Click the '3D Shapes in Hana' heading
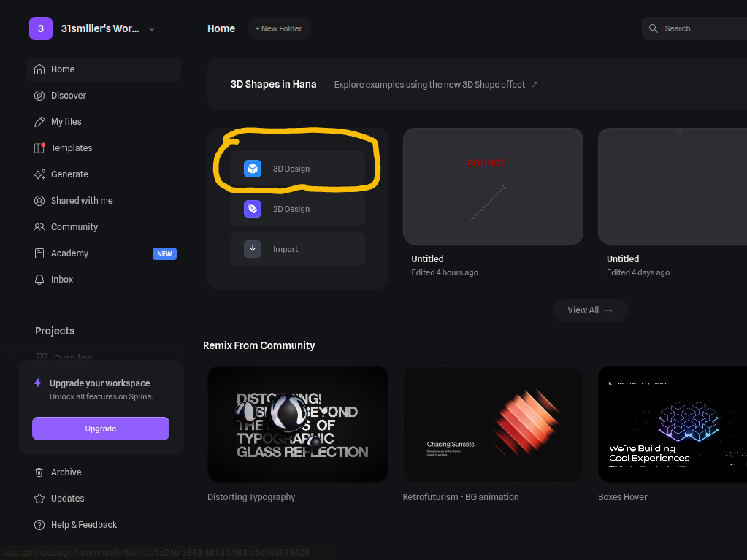This screenshot has width=747, height=560. point(273,84)
